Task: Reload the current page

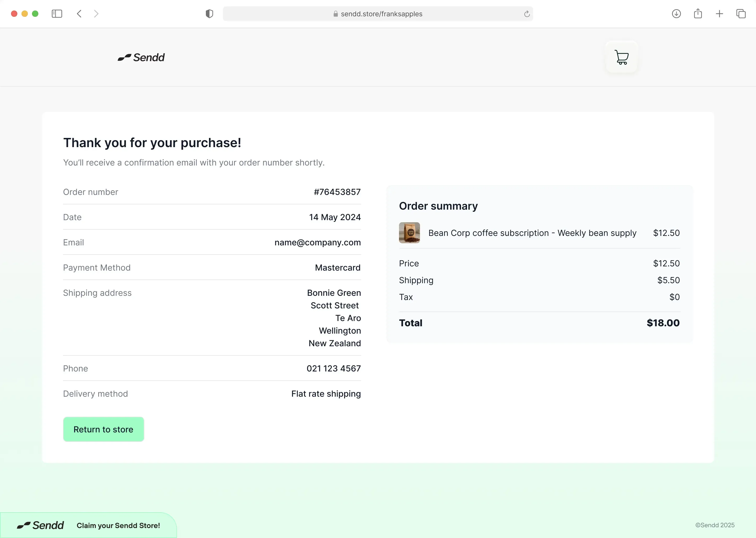Action: click(527, 14)
